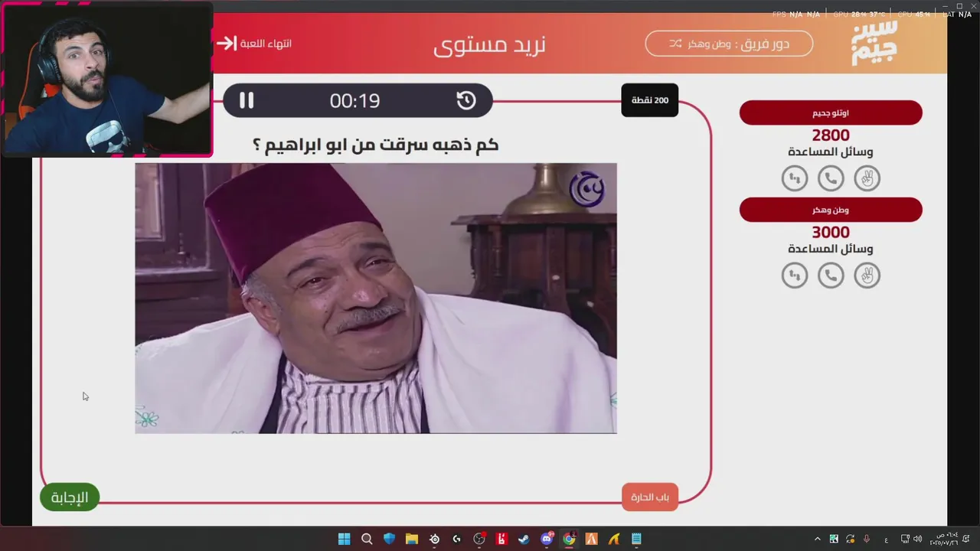Image resolution: width=980 pixels, height=551 pixels.
Task: Open OBS Studio from taskbar
Action: pyautogui.click(x=479, y=539)
